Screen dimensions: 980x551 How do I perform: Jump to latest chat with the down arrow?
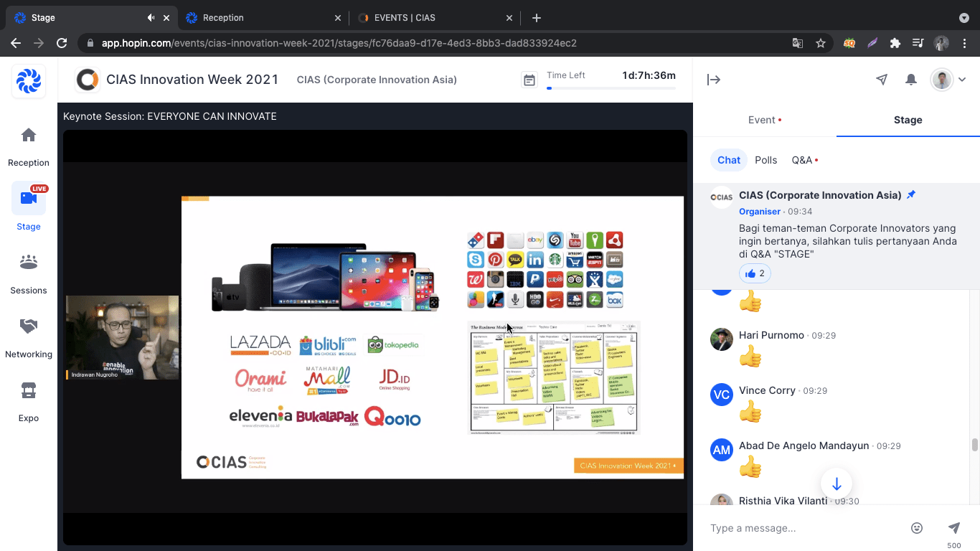(x=837, y=484)
